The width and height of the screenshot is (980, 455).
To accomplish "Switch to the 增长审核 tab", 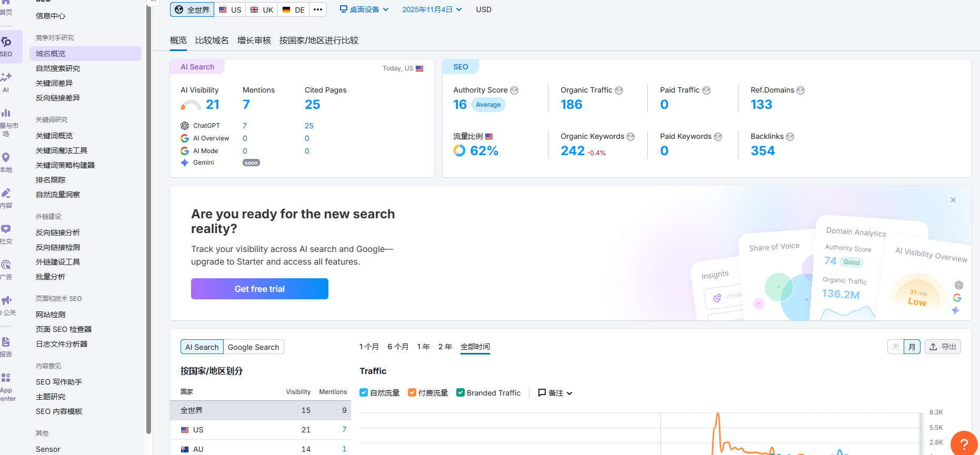I will point(254,41).
